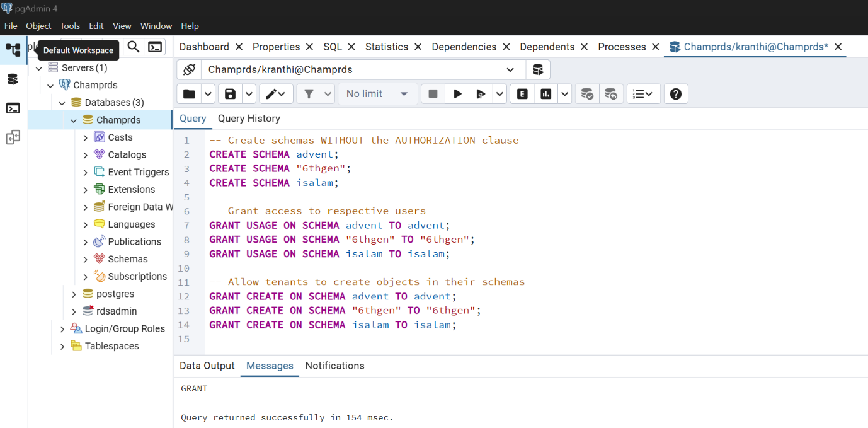Expand the Extensions tree node
This screenshot has height=428, width=868.
click(86, 190)
